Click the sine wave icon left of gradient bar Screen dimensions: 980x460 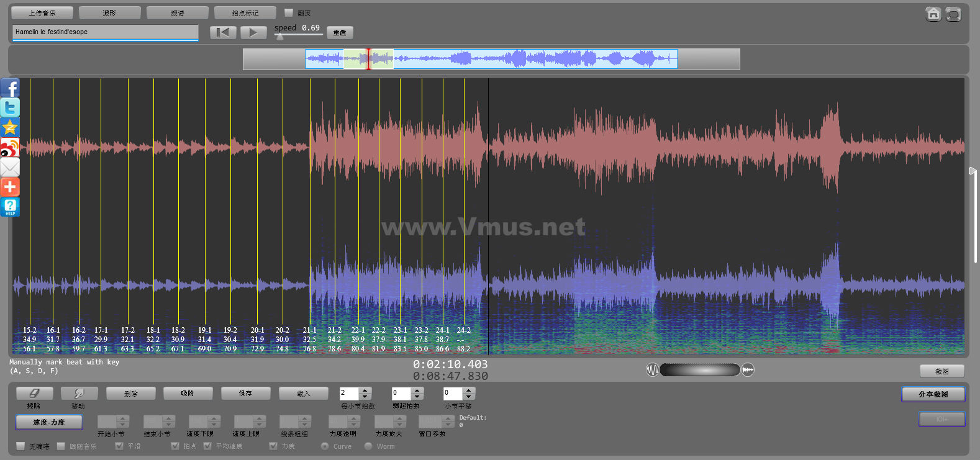[652, 370]
